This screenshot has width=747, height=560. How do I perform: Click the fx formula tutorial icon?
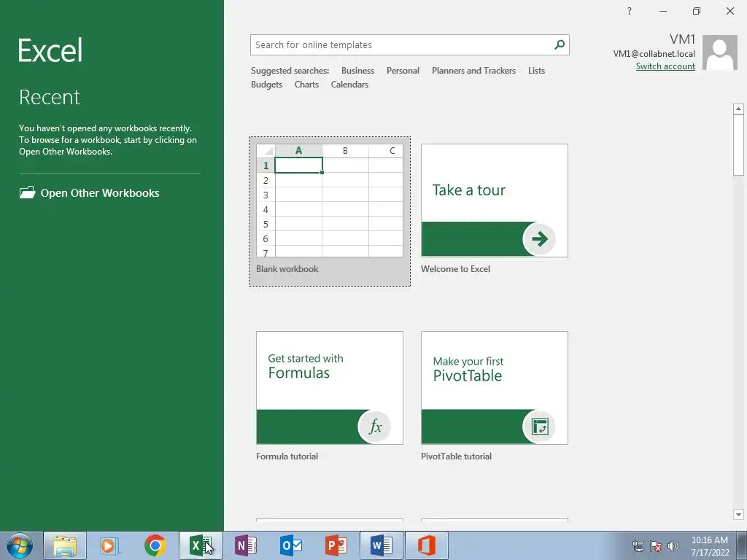(375, 426)
